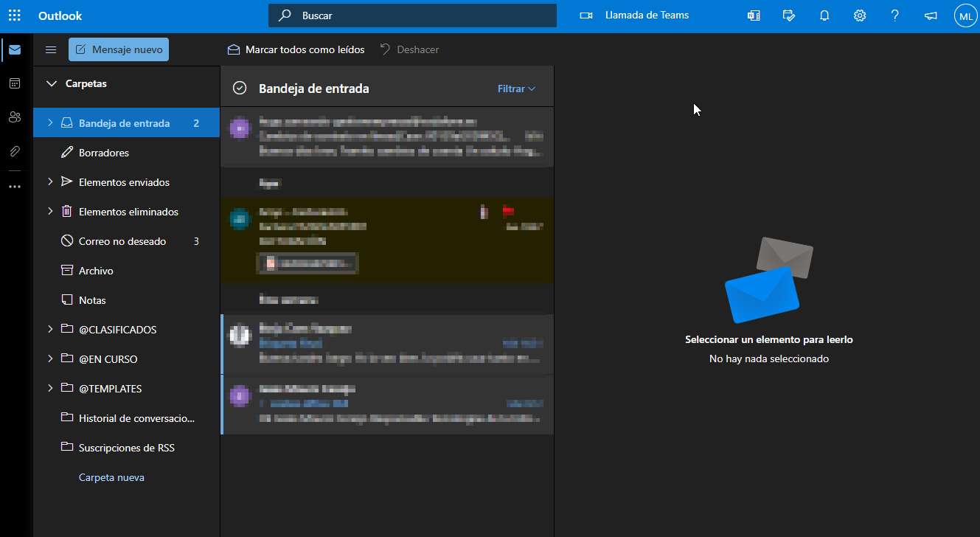Image resolution: width=980 pixels, height=537 pixels.
Task: Open the Historial de conversaciones folder
Action: click(126, 418)
